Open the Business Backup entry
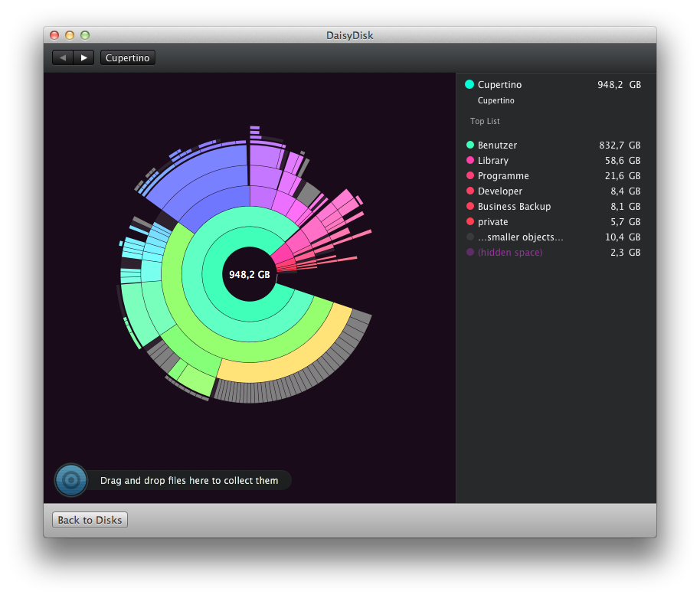 coord(554,206)
